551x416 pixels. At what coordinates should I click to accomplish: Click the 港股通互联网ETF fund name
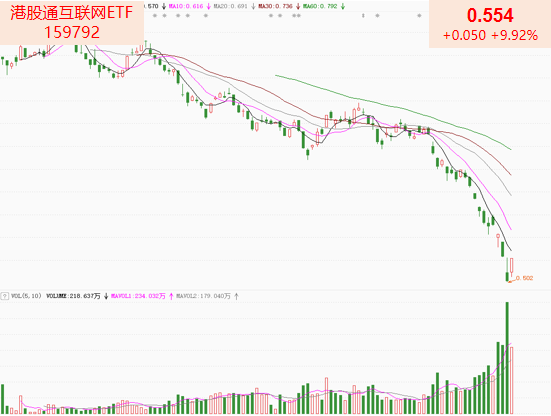coord(72,13)
